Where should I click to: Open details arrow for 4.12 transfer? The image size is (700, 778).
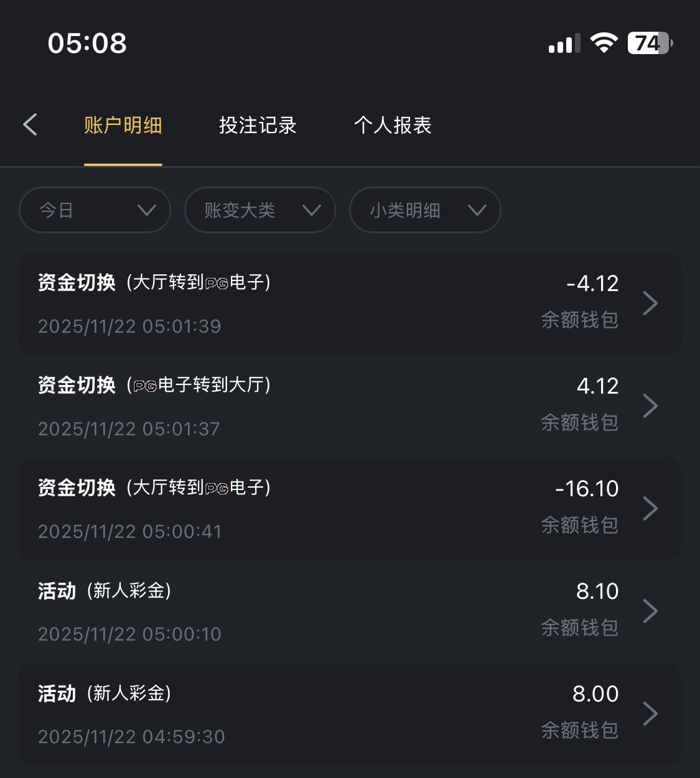click(650, 406)
